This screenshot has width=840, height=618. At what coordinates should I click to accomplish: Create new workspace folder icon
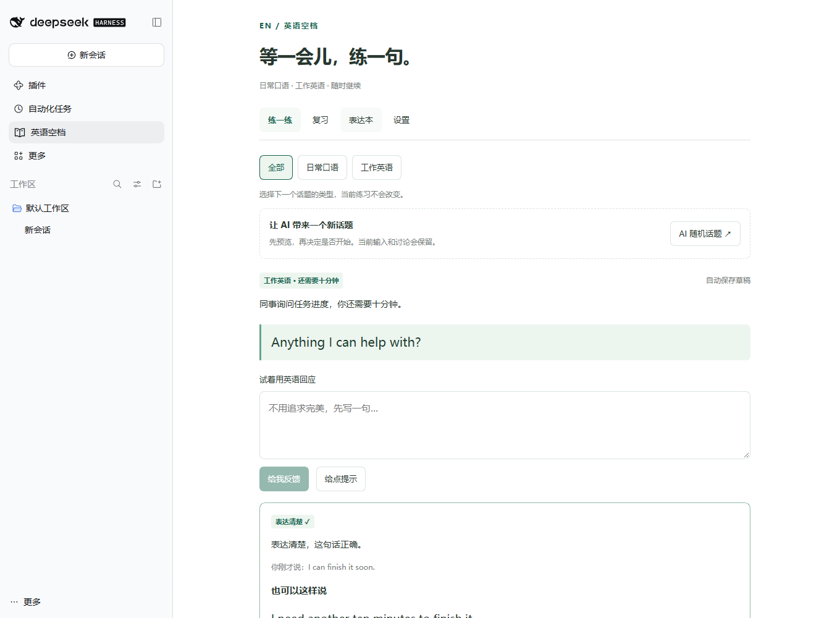157,184
